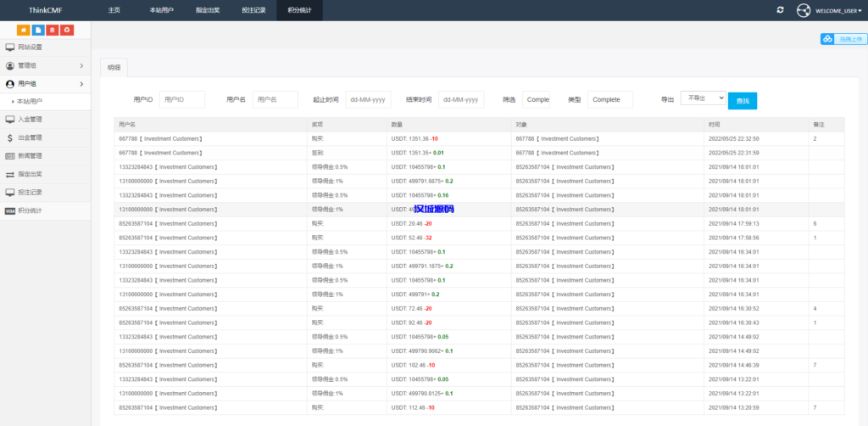Click the user avatar icon in header
Viewport: 868px width, 426px height.
804,10
